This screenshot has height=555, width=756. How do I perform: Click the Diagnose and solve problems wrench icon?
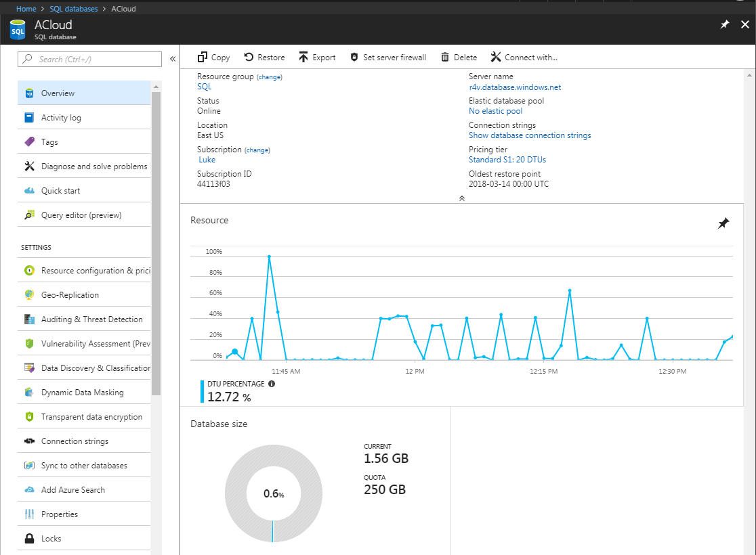[x=29, y=166]
